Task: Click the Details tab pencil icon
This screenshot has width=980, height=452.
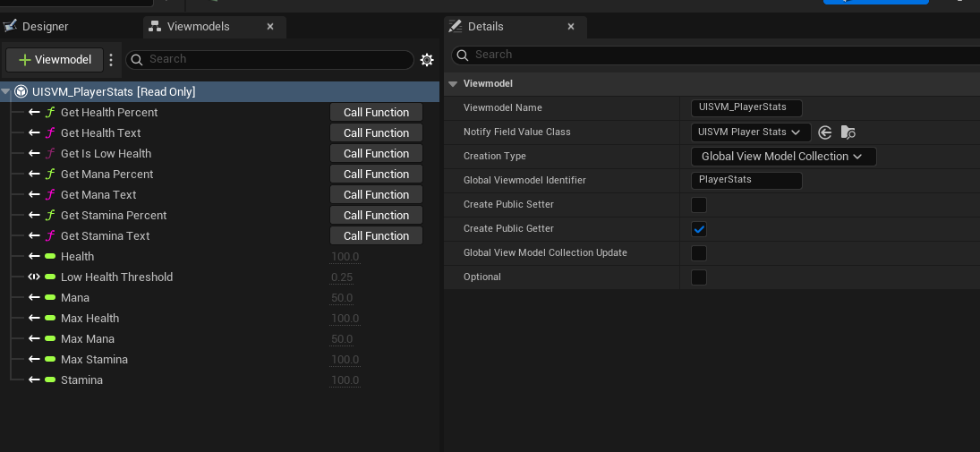Action: pyautogui.click(x=456, y=26)
